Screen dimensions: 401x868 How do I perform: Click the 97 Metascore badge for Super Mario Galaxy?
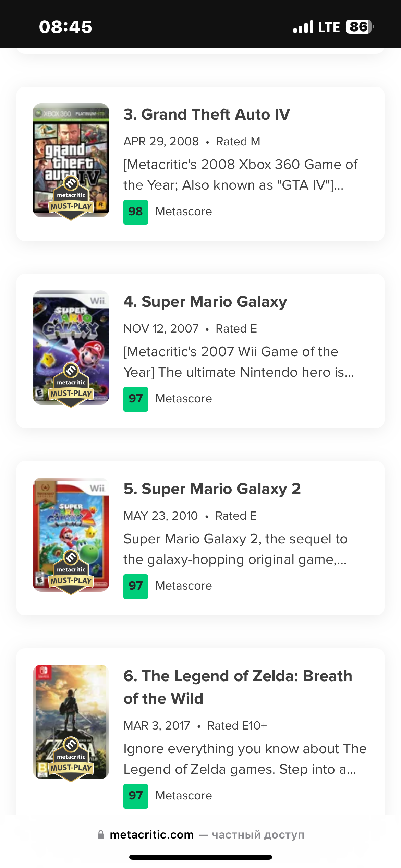click(x=136, y=399)
